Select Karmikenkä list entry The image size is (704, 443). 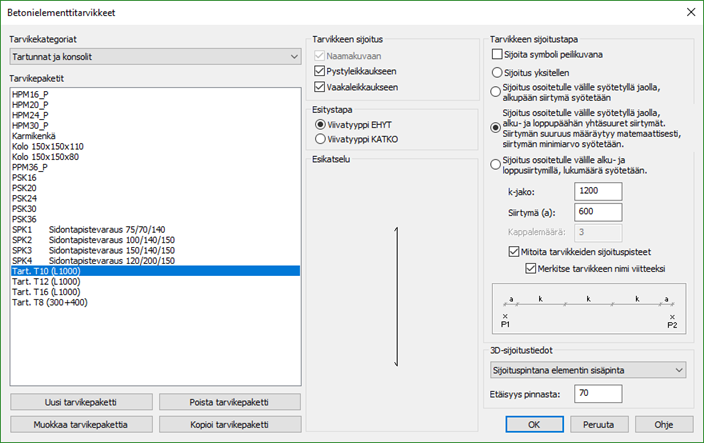[x=33, y=135]
